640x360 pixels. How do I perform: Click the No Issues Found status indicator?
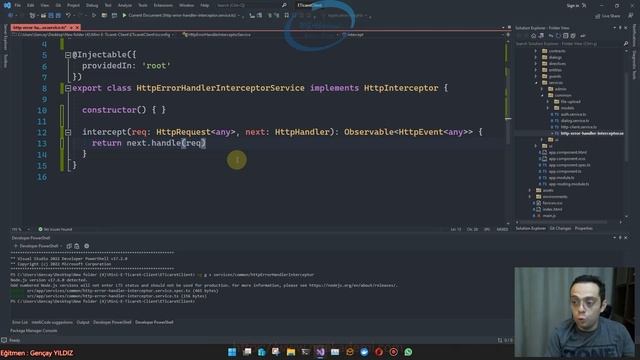[55, 229]
